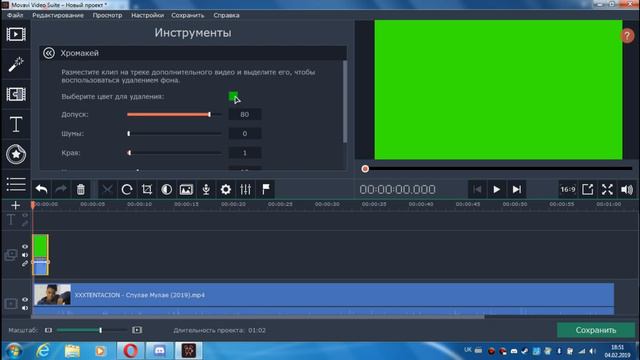Screen dimensions: 640x360
Task: Open Discord from the taskbar
Action: coord(160,351)
